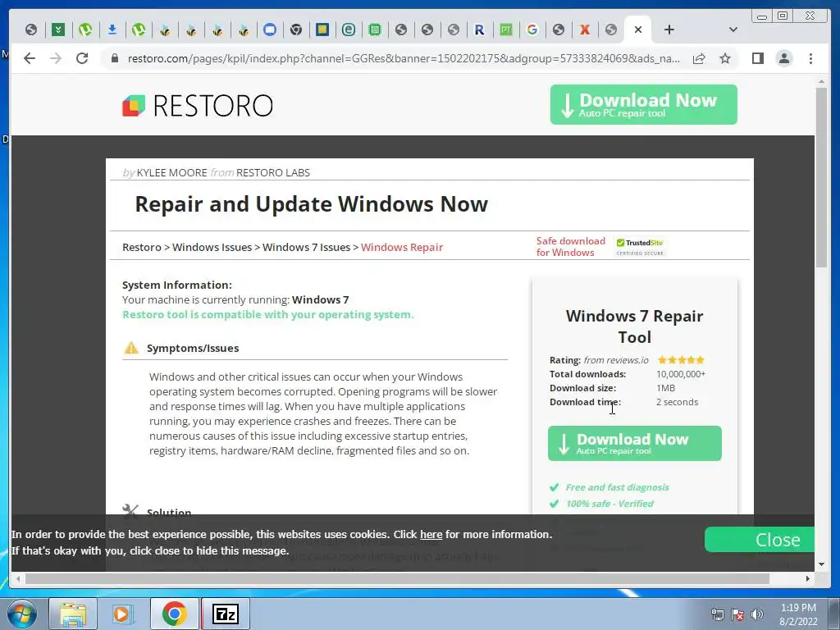Image resolution: width=840 pixels, height=630 pixels.
Task: Open 7-Zip from the taskbar
Action: (x=225, y=614)
